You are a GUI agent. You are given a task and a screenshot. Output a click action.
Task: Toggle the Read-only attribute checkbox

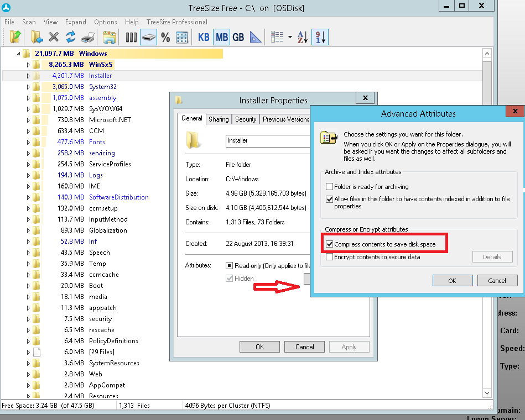pos(230,265)
